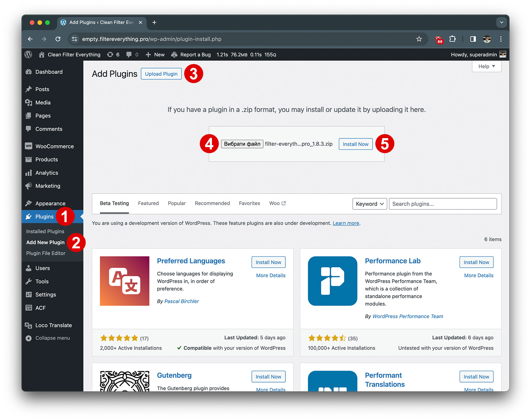Toggle the browser side panel icon
The height and width of the screenshot is (420, 531).
pyautogui.click(x=473, y=39)
